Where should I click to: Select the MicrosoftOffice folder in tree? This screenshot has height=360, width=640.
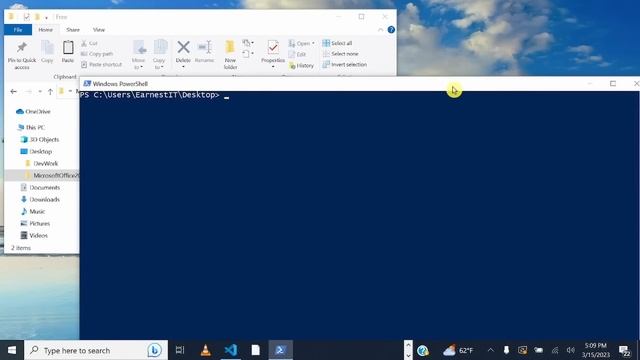click(x=52, y=175)
